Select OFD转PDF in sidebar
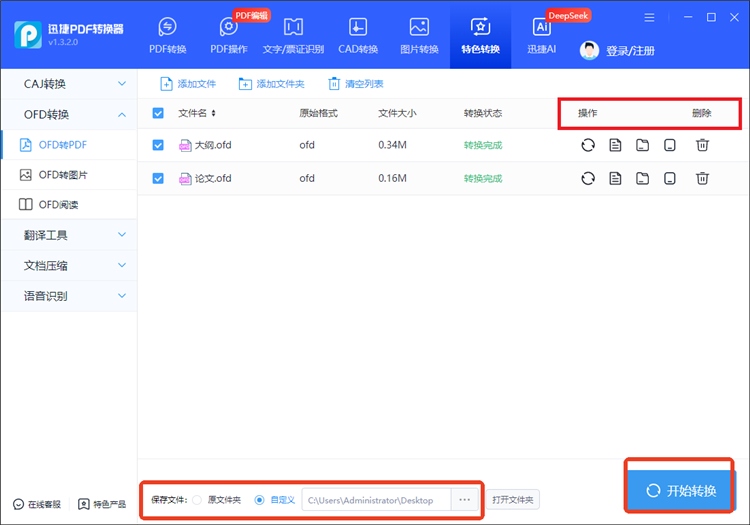Viewport: 750px width, 525px height. click(69, 145)
